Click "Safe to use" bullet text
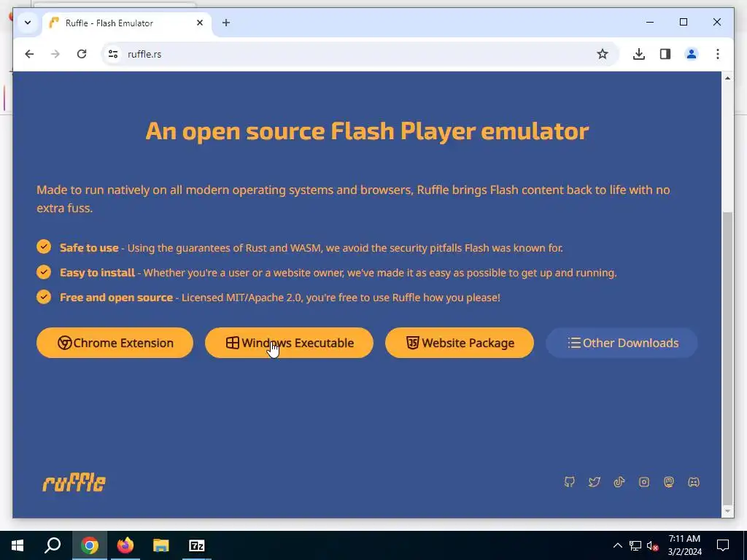 (89, 248)
